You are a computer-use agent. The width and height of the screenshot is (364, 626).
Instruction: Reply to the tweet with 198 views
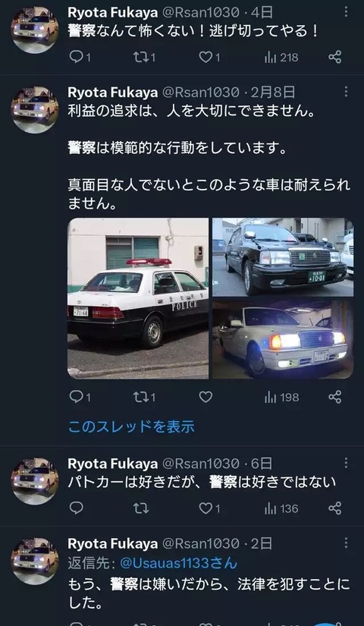pyautogui.click(x=80, y=397)
